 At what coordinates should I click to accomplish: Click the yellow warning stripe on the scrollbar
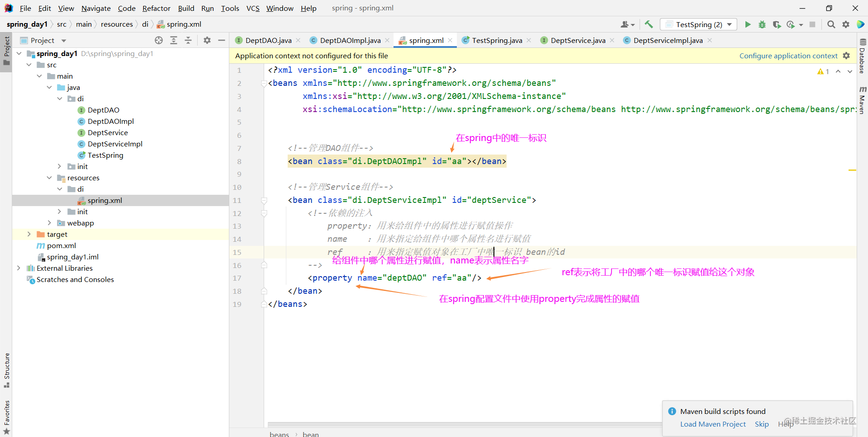[852, 170]
